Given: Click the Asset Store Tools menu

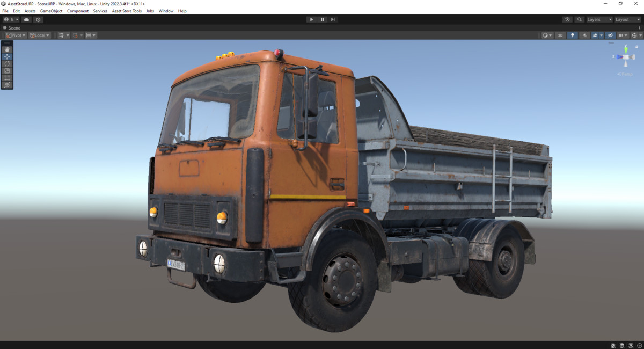Looking at the screenshot, I should point(127,11).
